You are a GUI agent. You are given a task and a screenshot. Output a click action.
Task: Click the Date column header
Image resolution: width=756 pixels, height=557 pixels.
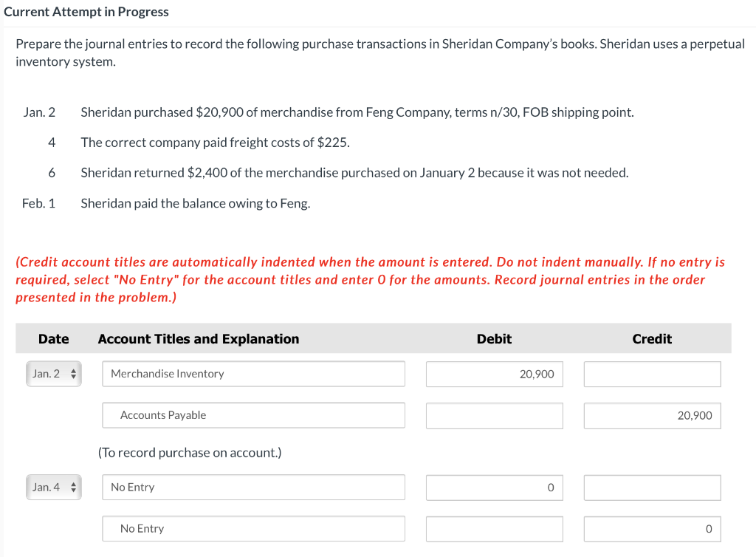click(53, 339)
